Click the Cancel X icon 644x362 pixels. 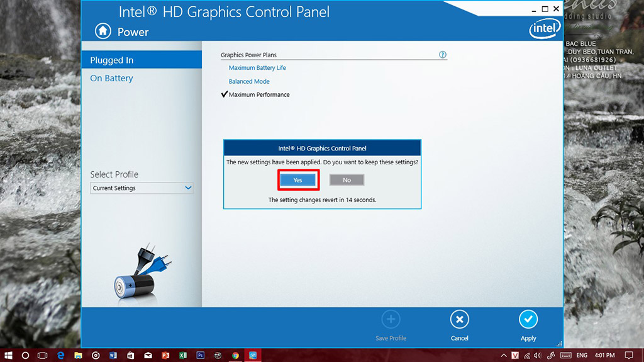click(460, 320)
